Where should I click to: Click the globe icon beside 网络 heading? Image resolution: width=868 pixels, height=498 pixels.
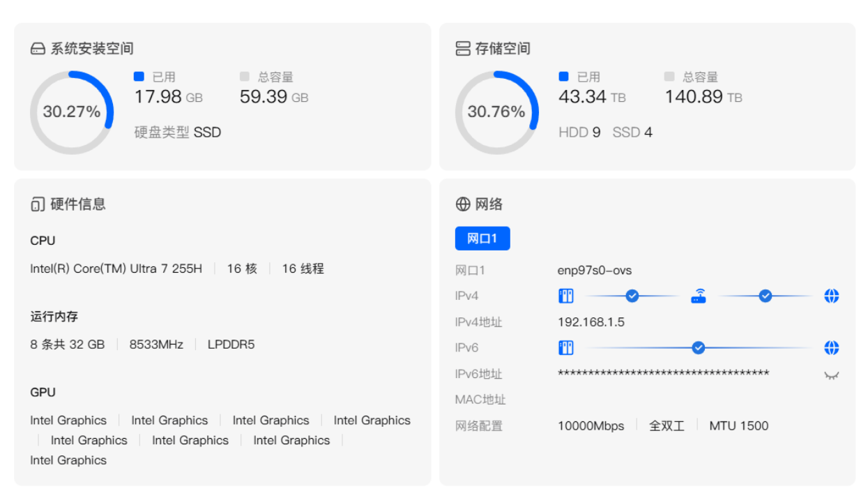pos(463,204)
